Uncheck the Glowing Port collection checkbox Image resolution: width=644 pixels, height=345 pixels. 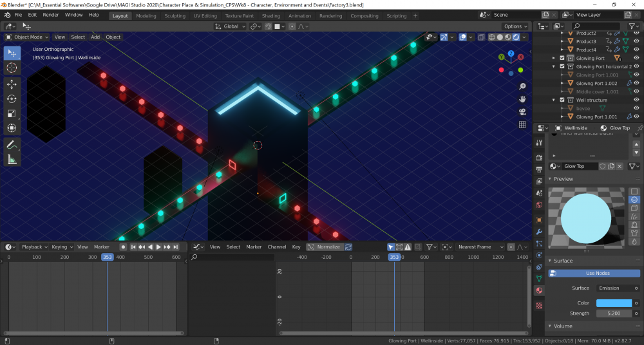pos(562,58)
